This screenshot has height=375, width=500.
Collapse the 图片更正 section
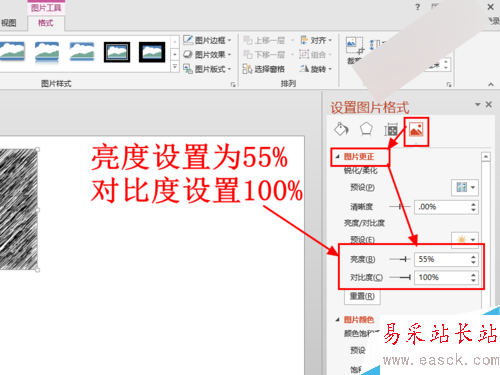click(x=337, y=156)
